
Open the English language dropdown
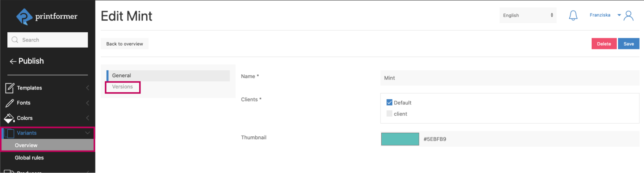point(528,15)
